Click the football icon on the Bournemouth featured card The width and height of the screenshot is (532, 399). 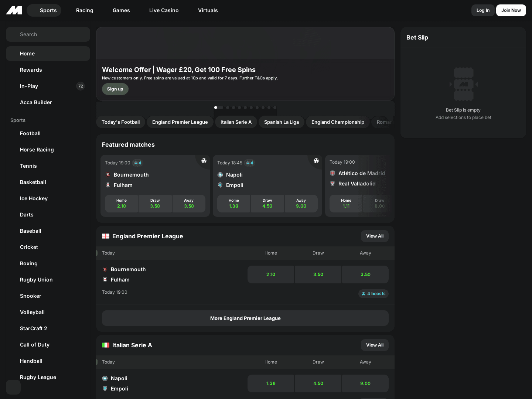[204, 161]
